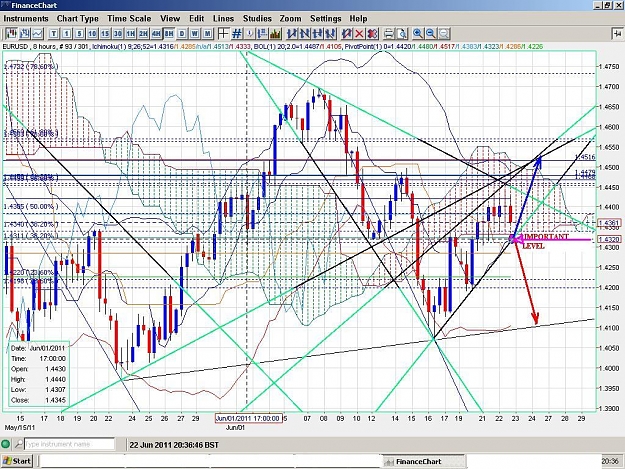625x469 pixels.
Task: Click the instrument search magnifier icon
Action: tap(19, 444)
